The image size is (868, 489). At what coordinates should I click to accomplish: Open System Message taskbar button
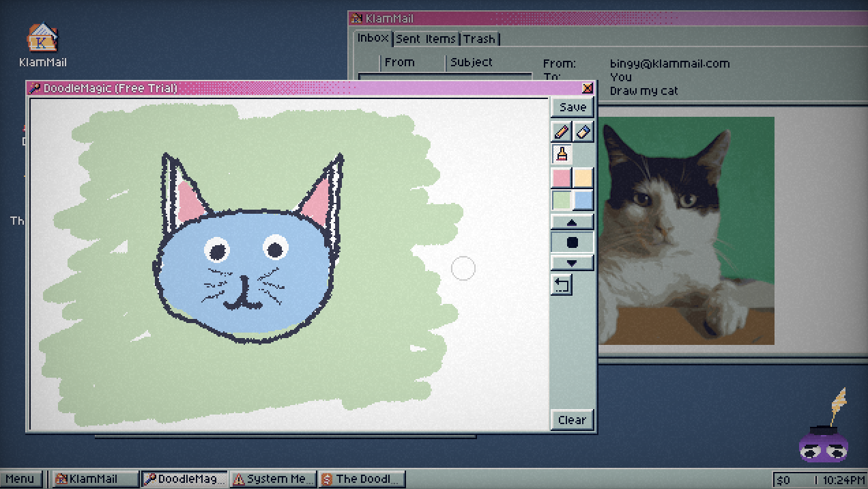tap(274, 479)
